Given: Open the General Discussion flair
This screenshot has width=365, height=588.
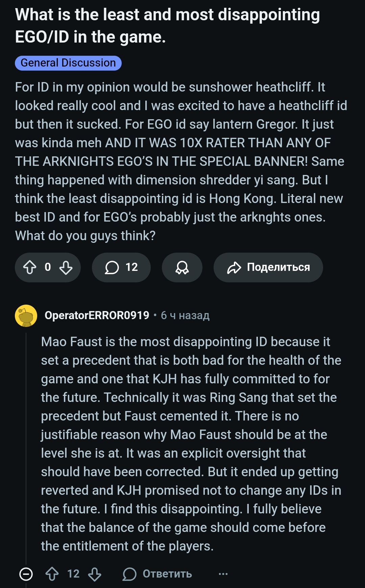Looking at the screenshot, I should pos(68,63).
